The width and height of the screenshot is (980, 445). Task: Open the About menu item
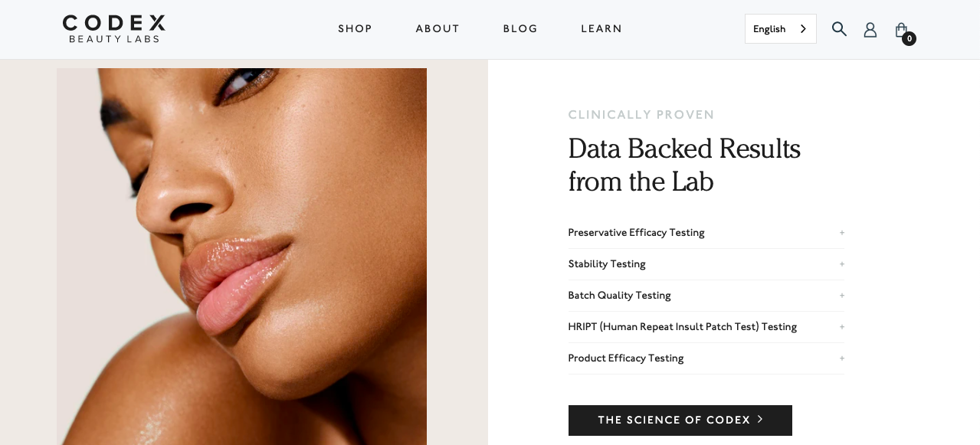click(x=438, y=29)
